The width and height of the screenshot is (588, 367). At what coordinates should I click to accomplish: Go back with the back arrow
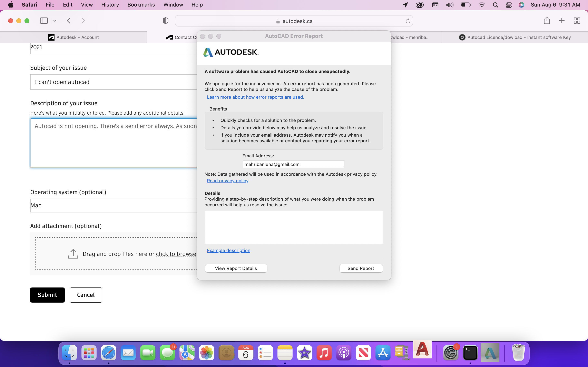69,21
